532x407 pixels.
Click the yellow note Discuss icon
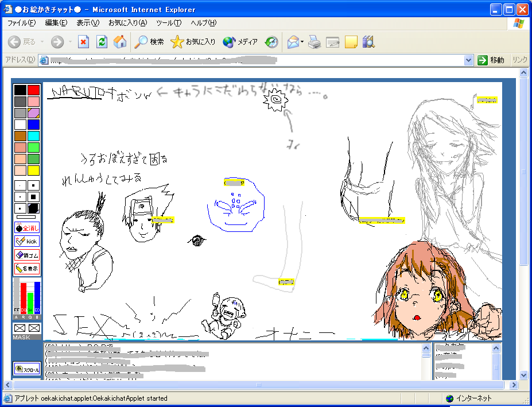pyautogui.click(x=351, y=42)
